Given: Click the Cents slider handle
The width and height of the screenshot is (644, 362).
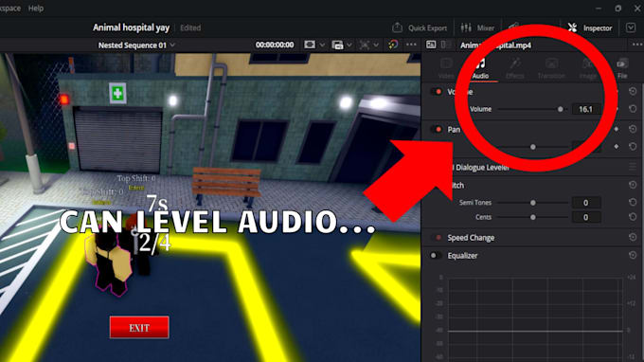Looking at the screenshot, I should (x=532, y=217).
